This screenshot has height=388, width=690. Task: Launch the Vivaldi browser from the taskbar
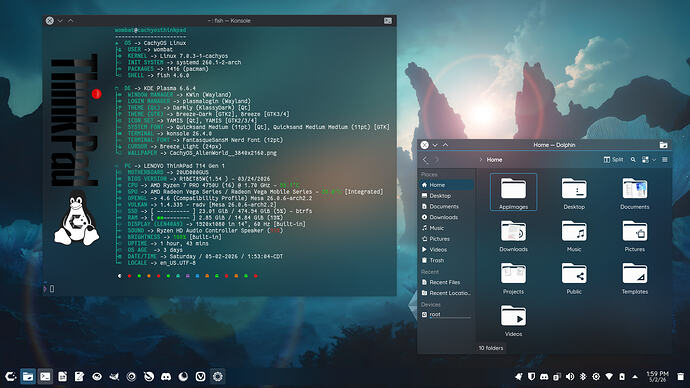tap(201, 377)
